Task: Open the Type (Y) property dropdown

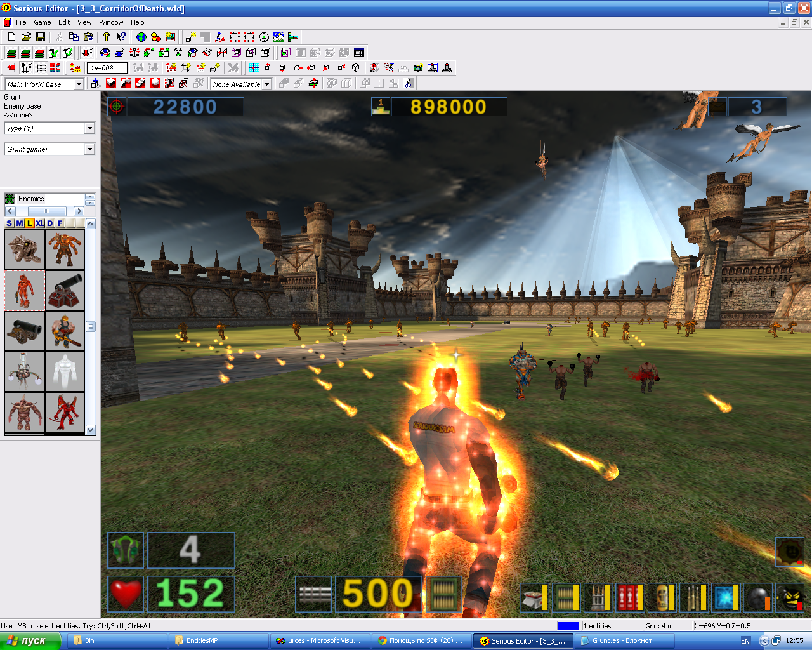Action: tap(89, 128)
